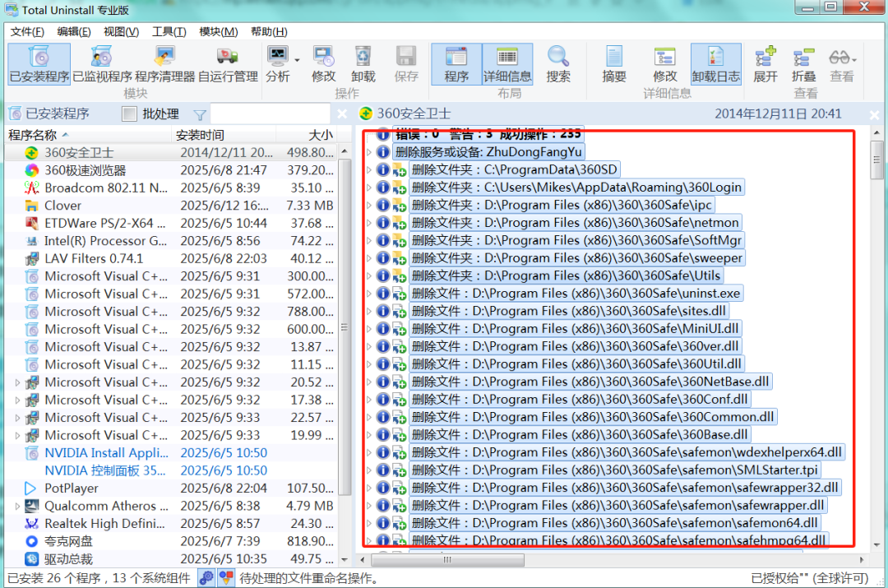Toggle the 卸载日志 view

(716, 64)
